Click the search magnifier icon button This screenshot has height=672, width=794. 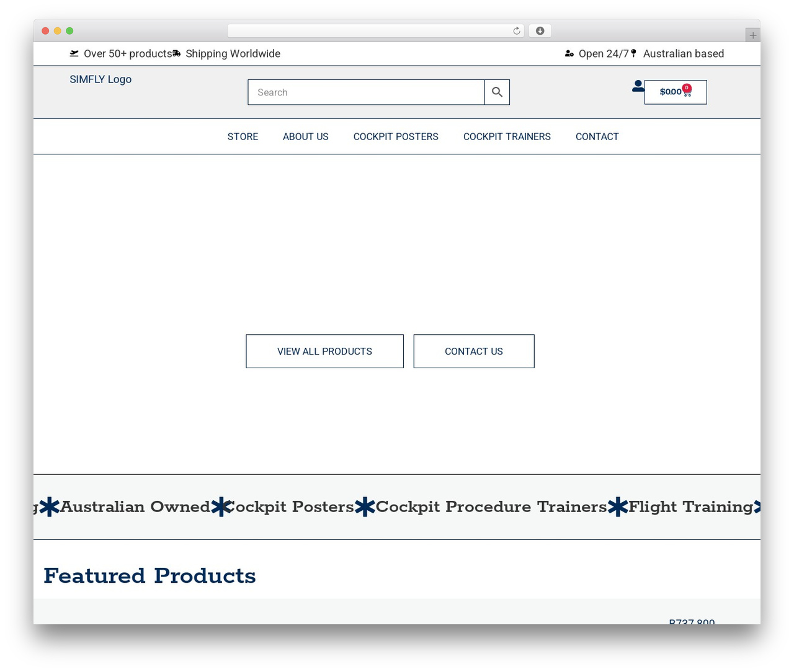point(497,92)
